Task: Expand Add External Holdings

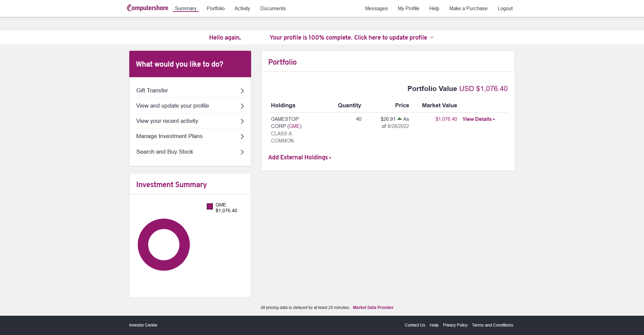Action: pyautogui.click(x=299, y=157)
